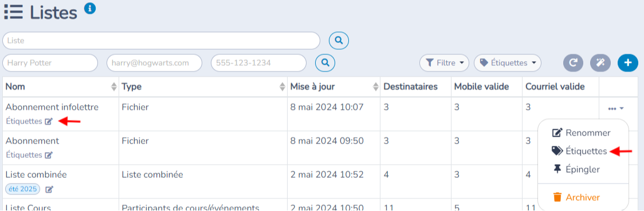Click Participants de cours/événements type cell
The width and height of the screenshot is (644, 211).
190,208
